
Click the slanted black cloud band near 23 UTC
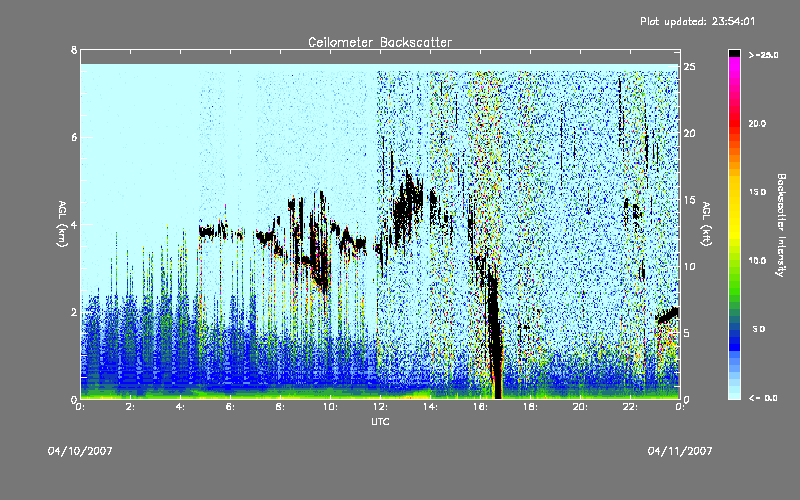coord(667,315)
